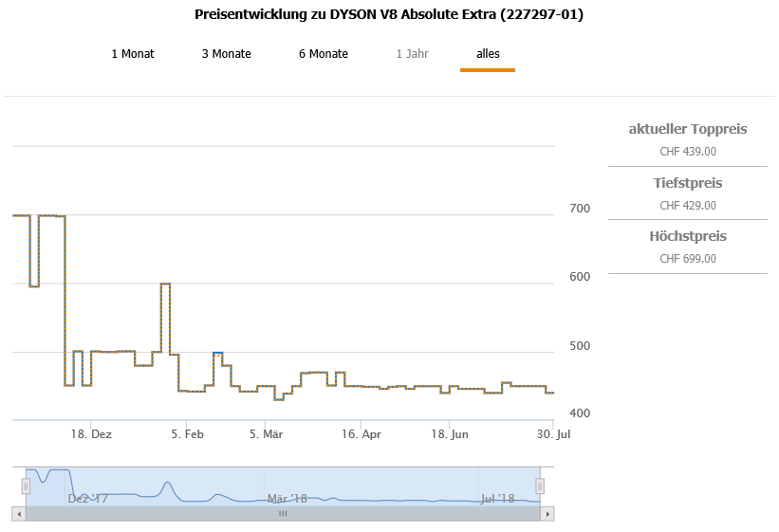Screen dimensions: 779x532
Task: Click the scrollbar right arrow
Action: (x=547, y=513)
